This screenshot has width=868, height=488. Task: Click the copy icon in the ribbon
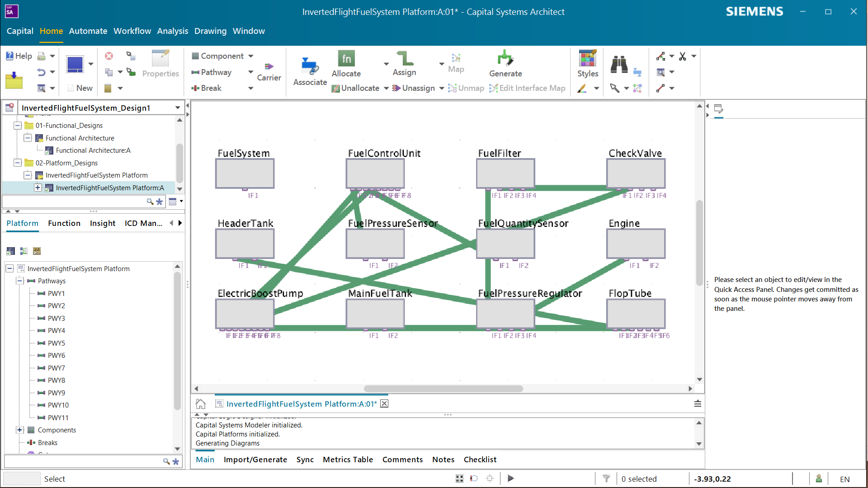pos(109,72)
